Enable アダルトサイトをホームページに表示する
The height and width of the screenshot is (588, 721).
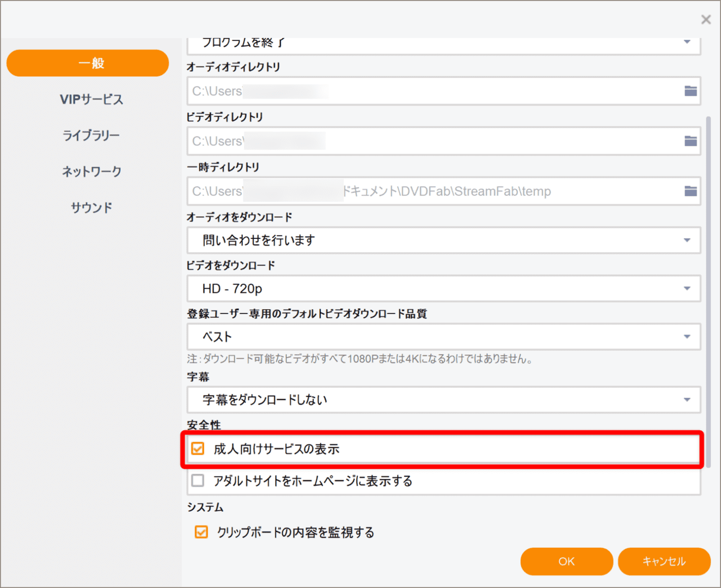199,481
